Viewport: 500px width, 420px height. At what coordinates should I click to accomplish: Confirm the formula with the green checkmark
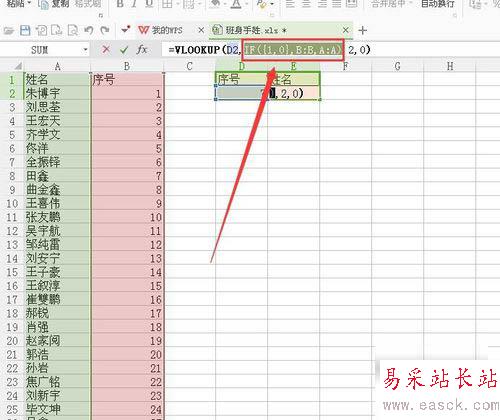pos(124,50)
